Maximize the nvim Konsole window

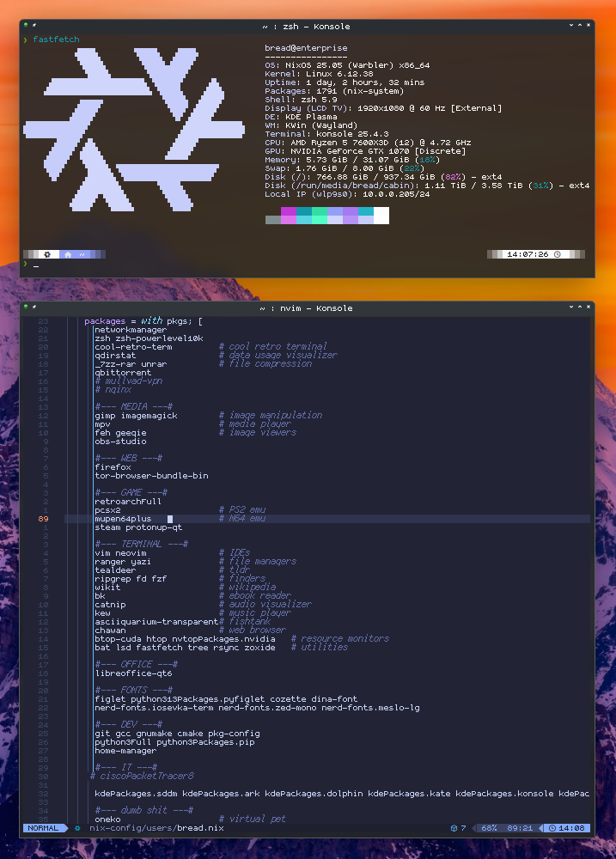580,307
